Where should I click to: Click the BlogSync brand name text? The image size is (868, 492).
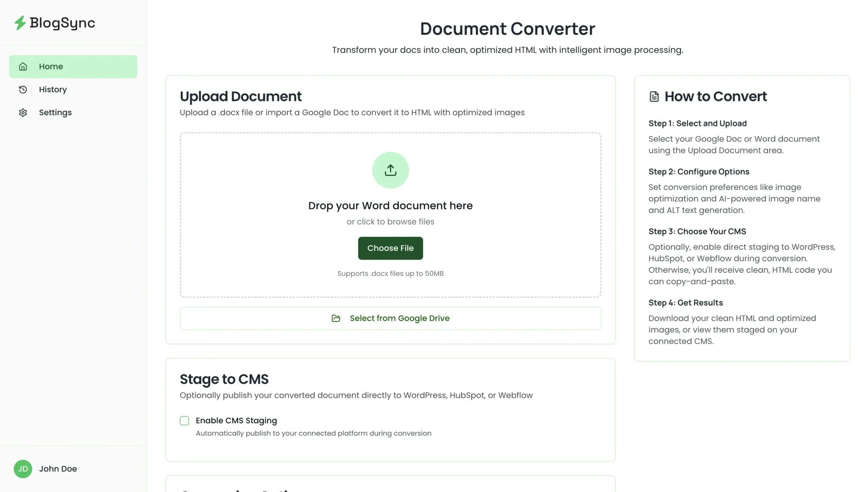tap(62, 23)
